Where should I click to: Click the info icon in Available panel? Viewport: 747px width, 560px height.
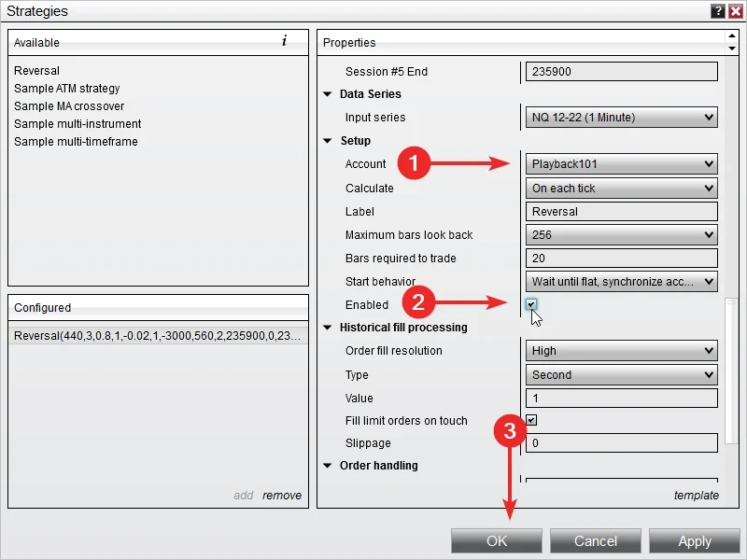(x=284, y=41)
